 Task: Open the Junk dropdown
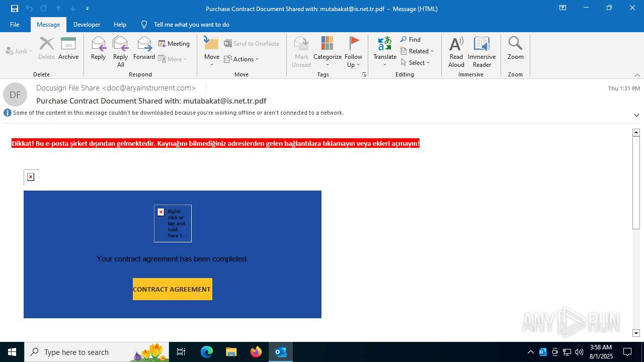[x=19, y=51]
